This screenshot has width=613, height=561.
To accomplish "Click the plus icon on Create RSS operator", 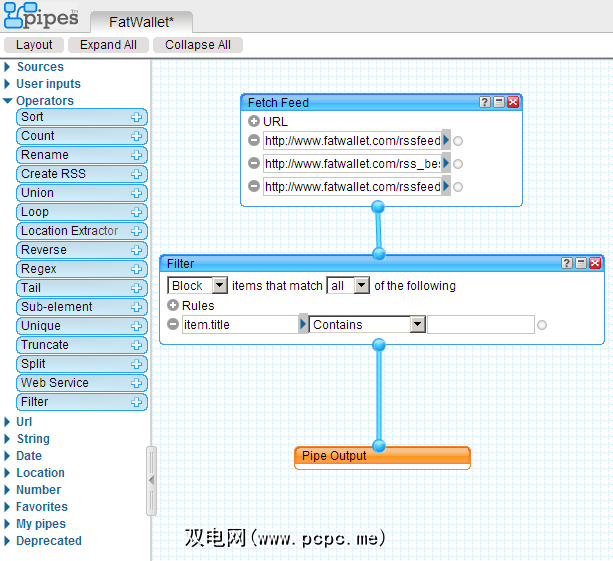I will [x=136, y=174].
